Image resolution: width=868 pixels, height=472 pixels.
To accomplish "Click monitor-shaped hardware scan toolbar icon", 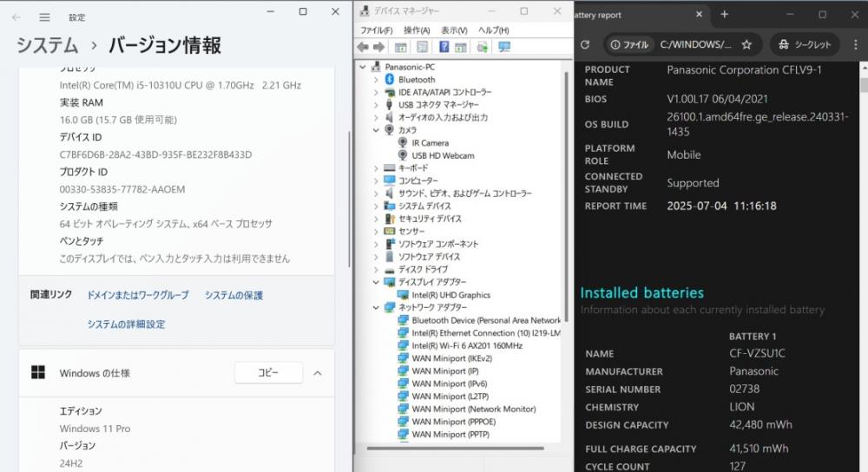I will click(504, 48).
